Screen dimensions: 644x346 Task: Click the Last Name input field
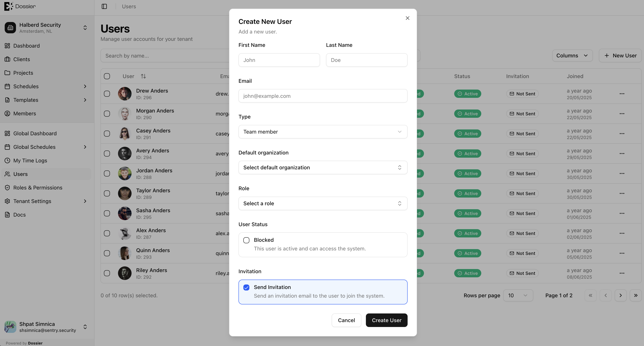[366, 60]
